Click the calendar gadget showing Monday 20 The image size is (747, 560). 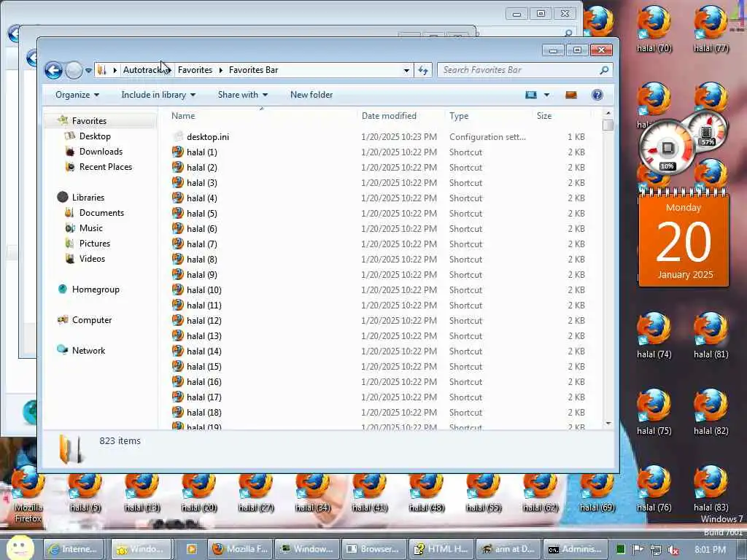click(x=684, y=238)
